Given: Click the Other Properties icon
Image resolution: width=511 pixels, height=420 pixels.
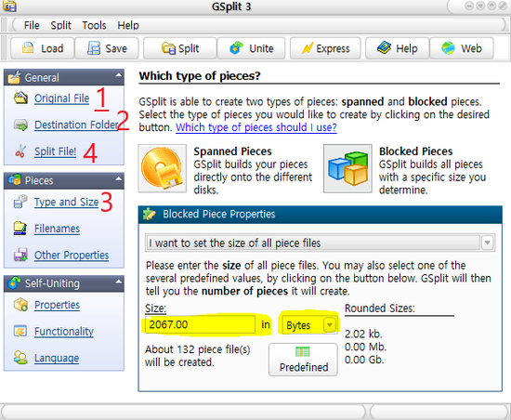Looking at the screenshot, I should point(20,255).
